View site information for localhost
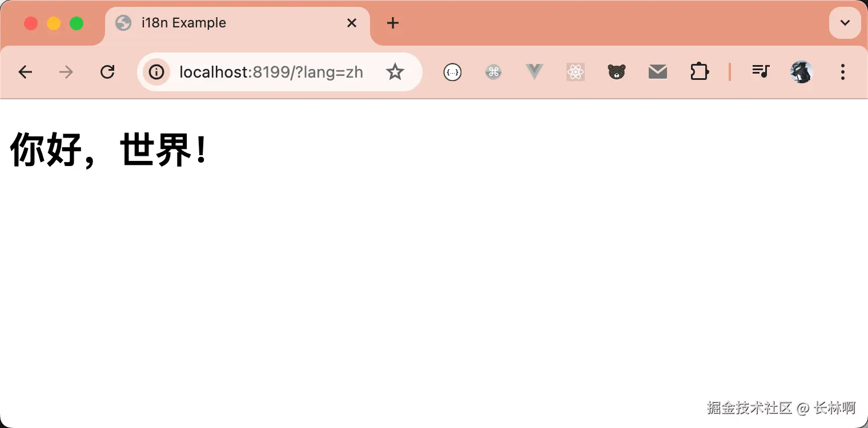Image resolution: width=868 pixels, height=428 pixels. coord(156,72)
